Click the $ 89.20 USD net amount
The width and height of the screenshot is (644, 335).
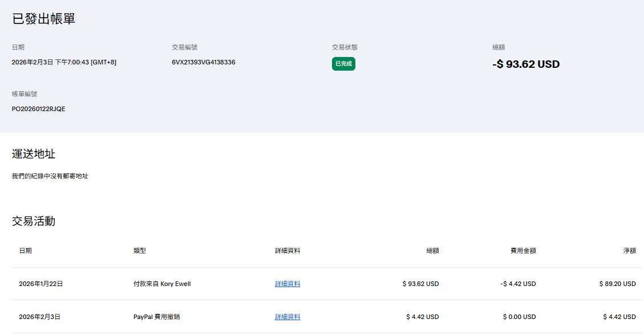[x=617, y=284]
